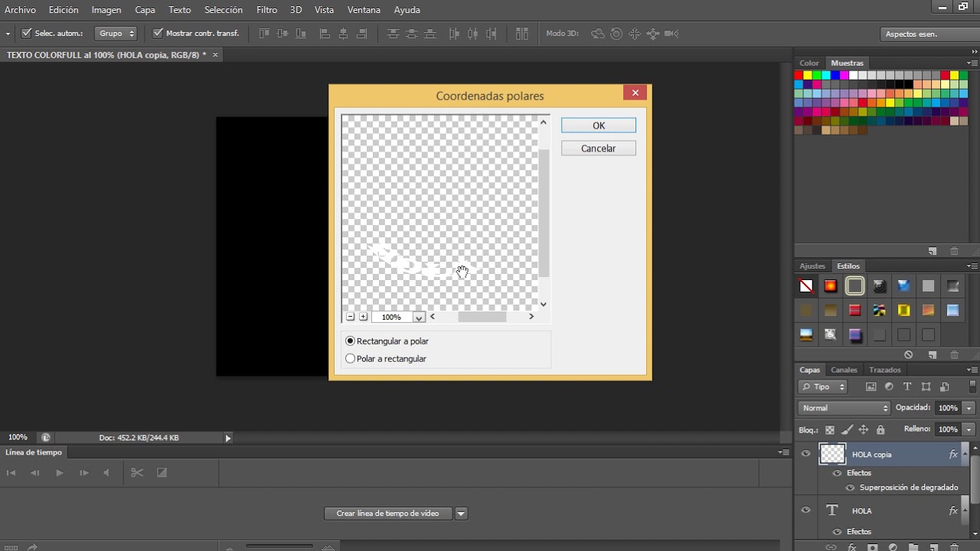The height and width of the screenshot is (551, 980).
Task: Open the Selección menu
Action: 224,10
